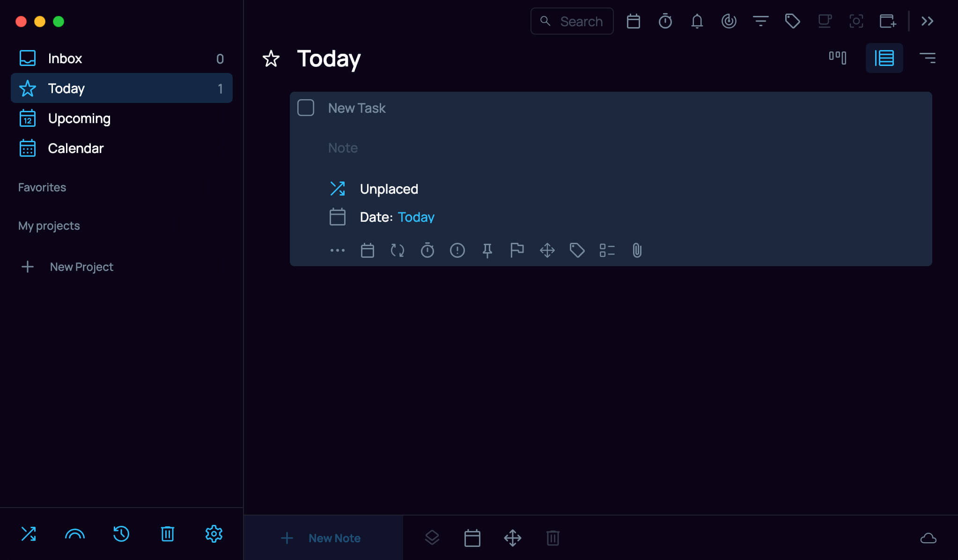Create a New Project
This screenshot has height=560, width=958.
[81, 267]
